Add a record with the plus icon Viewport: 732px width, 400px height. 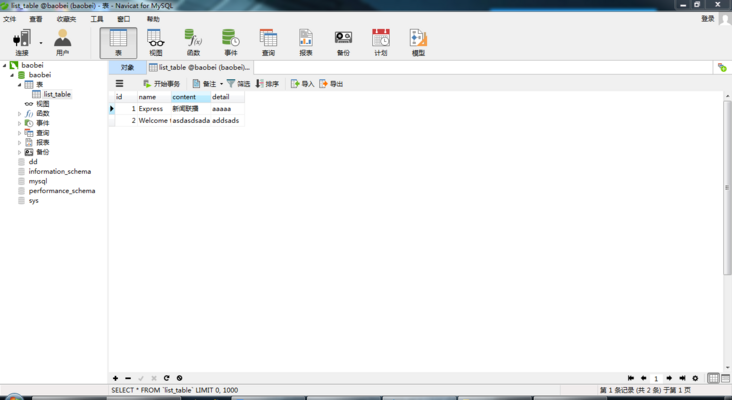point(115,378)
